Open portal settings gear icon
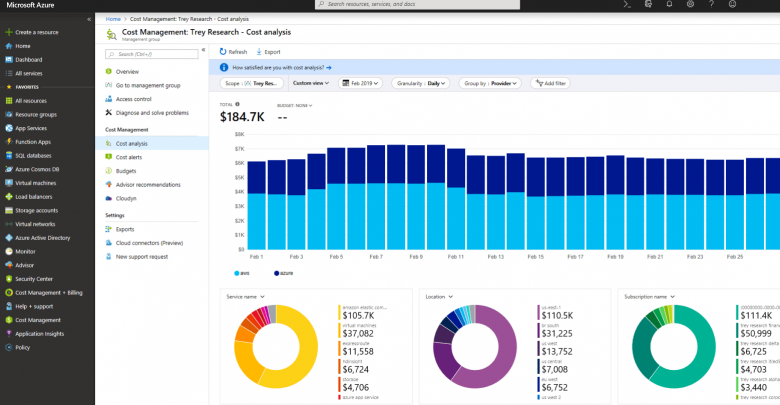Viewport: 780px width, 405px height. pos(690,4)
